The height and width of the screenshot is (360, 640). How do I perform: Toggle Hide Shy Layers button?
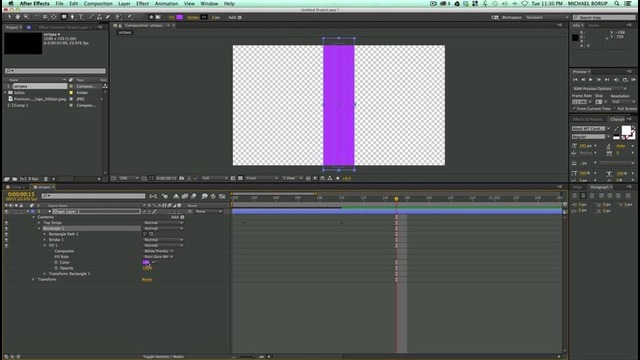(176, 196)
